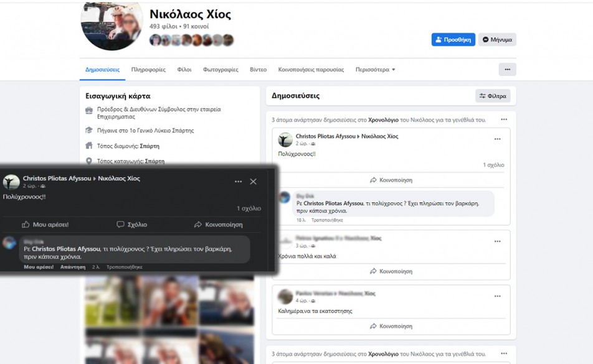Image resolution: width=593 pixels, height=364 pixels.
Task: Close the dark post popup
Action: [x=253, y=182]
